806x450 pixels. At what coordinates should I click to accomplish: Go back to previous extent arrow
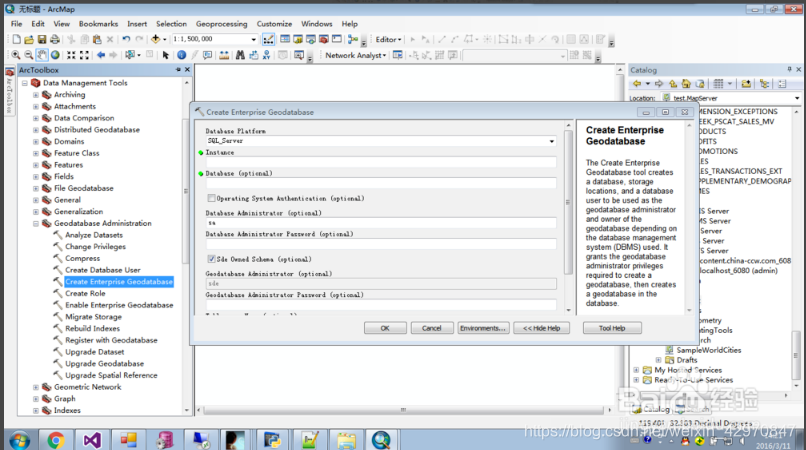click(x=101, y=55)
